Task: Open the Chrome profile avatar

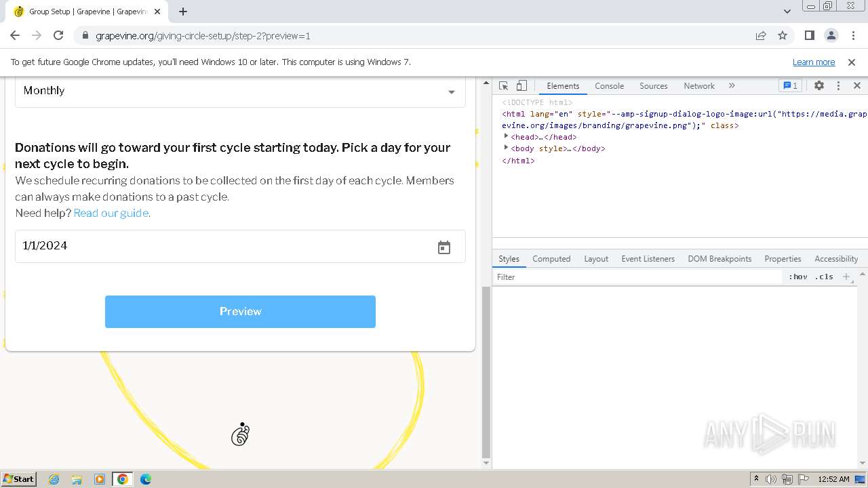Action: tap(831, 36)
